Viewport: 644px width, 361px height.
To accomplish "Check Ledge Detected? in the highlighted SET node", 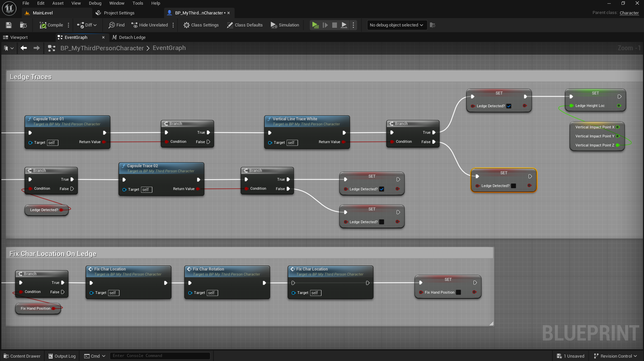I will [513, 186].
